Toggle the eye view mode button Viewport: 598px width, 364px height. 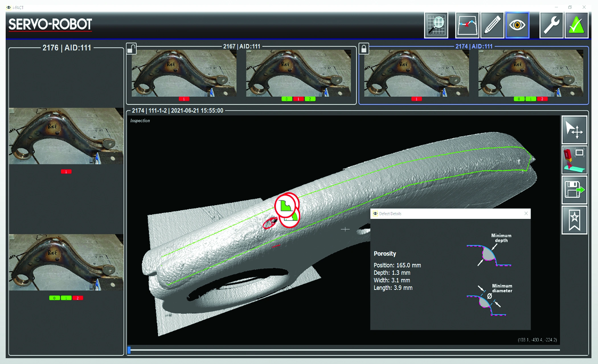(517, 25)
